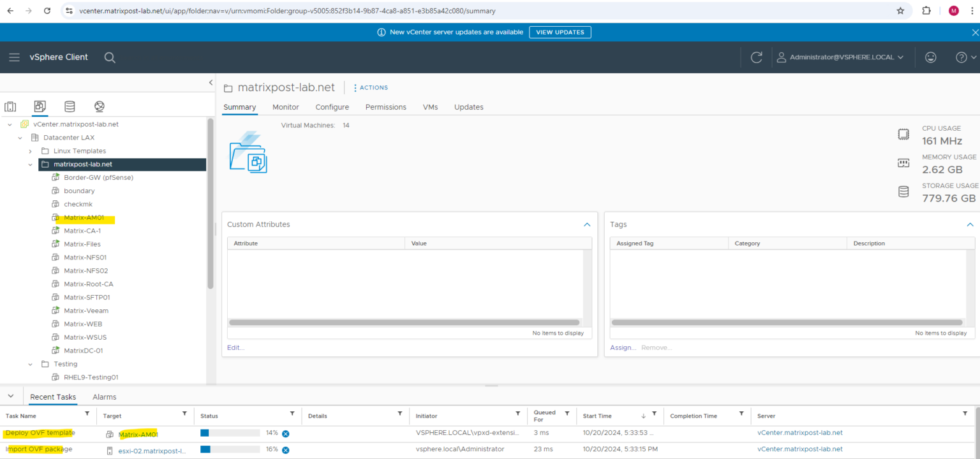980x459 pixels.
Task: Open the Hosts and Clusters inventory view
Action: [10, 106]
